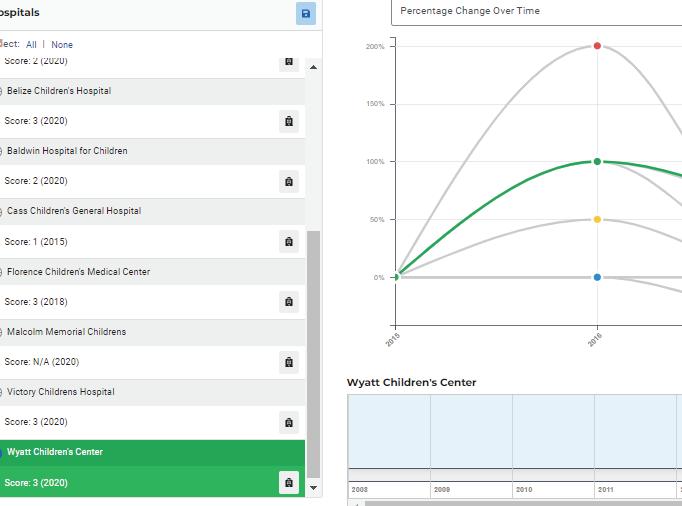
Task: Click the 2015 x-axis label
Action: (x=392, y=339)
